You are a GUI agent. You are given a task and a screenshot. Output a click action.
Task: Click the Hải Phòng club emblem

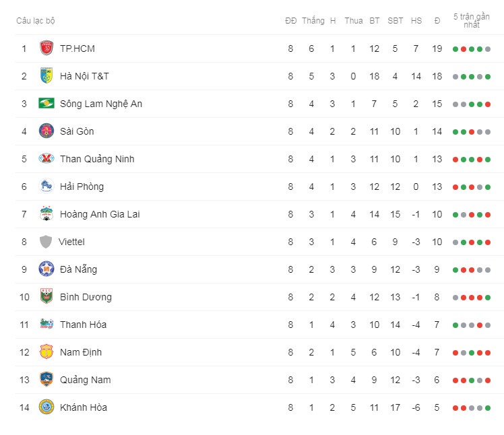(x=46, y=187)
